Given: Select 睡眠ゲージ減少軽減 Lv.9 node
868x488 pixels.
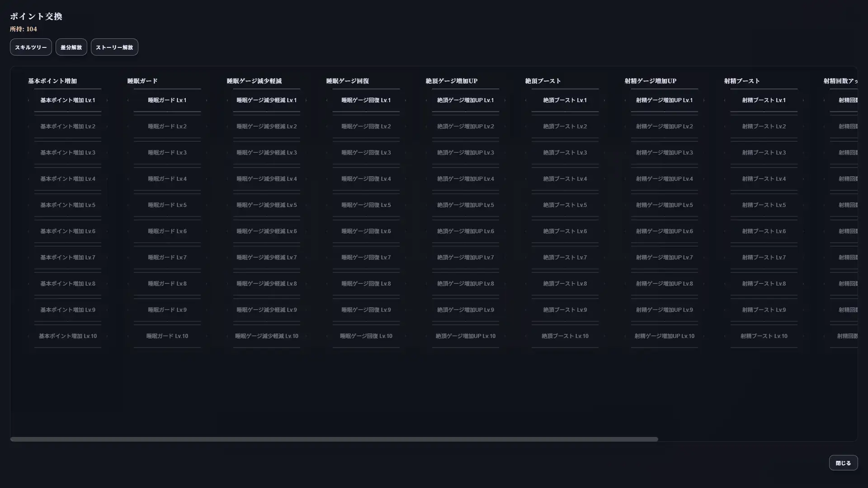Looking at the screenshot, I should point(267,310).
